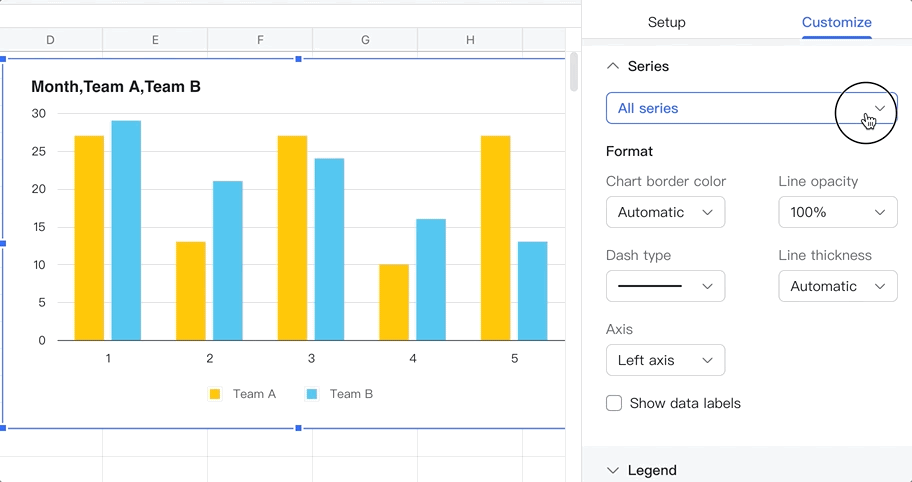Collapse the Series section chevron
The image size is (912, 482).
coord(613,66)
